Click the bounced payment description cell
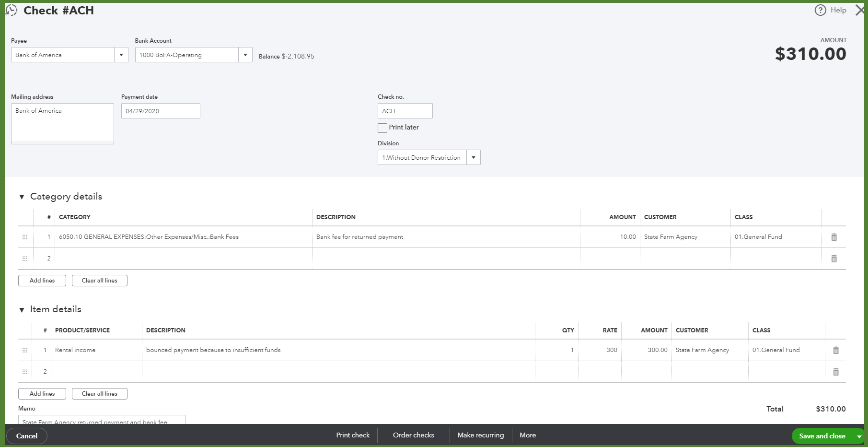Screen dimensions: 868x447 (338, 350)
